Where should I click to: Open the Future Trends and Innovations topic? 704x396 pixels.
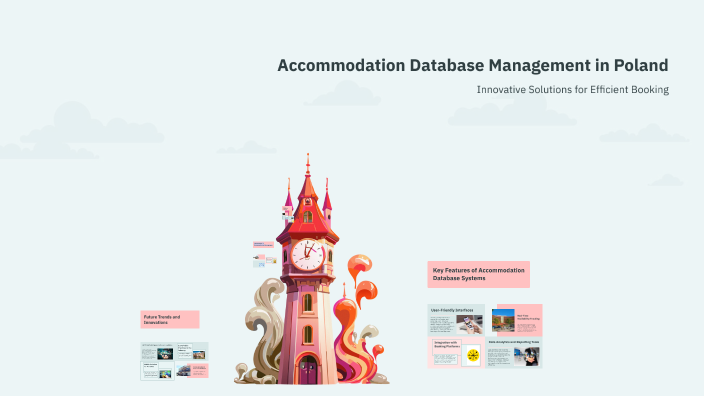click(x=170, y=320)
